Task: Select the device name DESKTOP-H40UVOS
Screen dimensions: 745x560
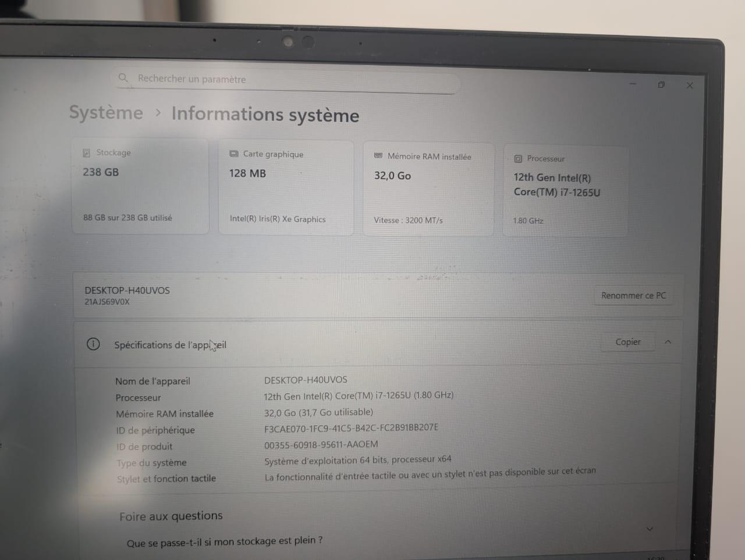Action: tap(127, 290)
